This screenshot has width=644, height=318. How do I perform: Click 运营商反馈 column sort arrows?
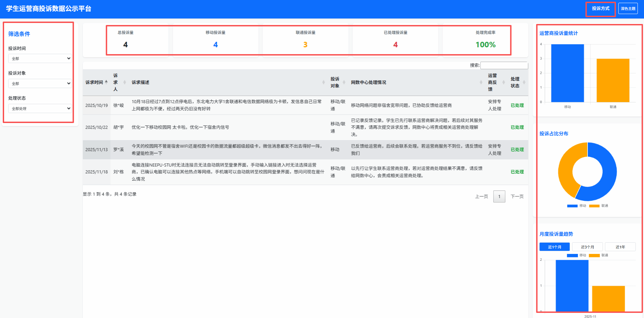(x=504, y=82)
